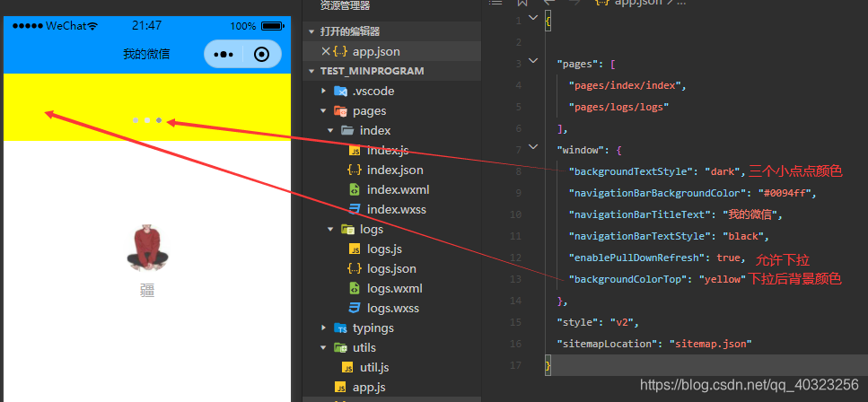Fold the root object at line 1

tap(533, 17)
